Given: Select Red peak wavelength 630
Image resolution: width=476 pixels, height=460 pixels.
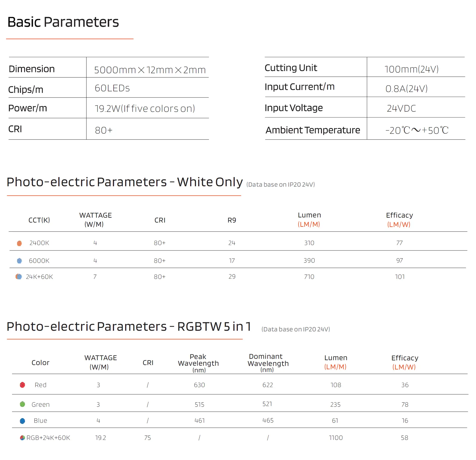Looking at the screenshot, I should [199, 385].
